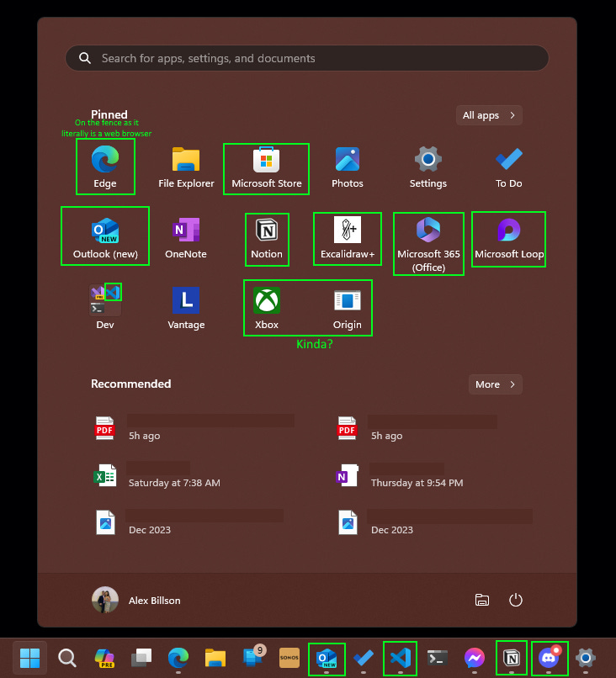Viewport: 616px width, 678px height.
Task: Launch the Origin app
Action: point(348,309)
